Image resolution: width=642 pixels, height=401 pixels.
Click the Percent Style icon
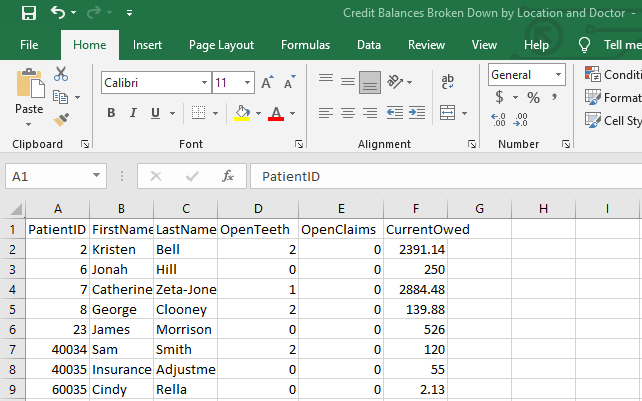click(x=533, y=98)
